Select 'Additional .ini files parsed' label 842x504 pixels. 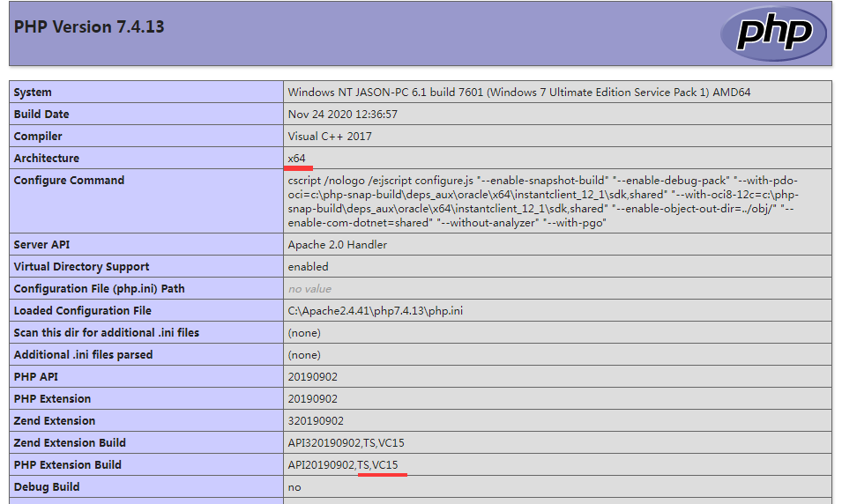click(83, 355)
